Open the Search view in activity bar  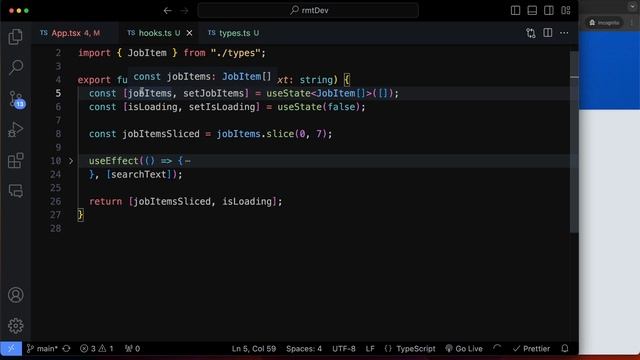[x=16, y=67]
